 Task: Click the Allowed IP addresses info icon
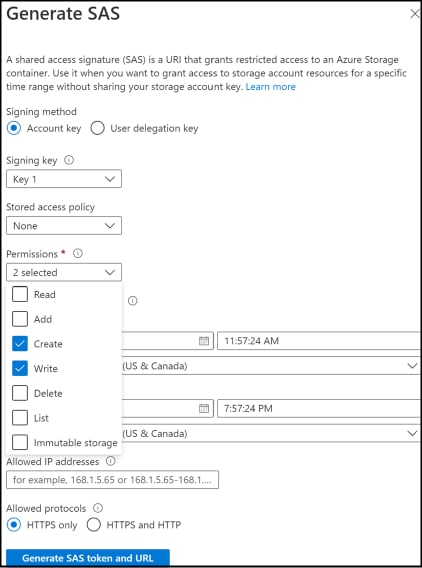(111, 461)
